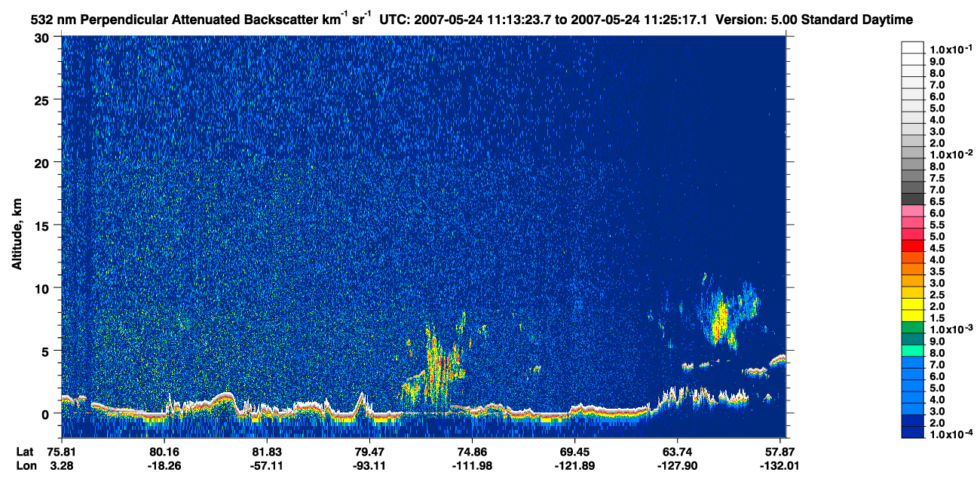Click longitude value "-132.01"

[x=779, y=465]
